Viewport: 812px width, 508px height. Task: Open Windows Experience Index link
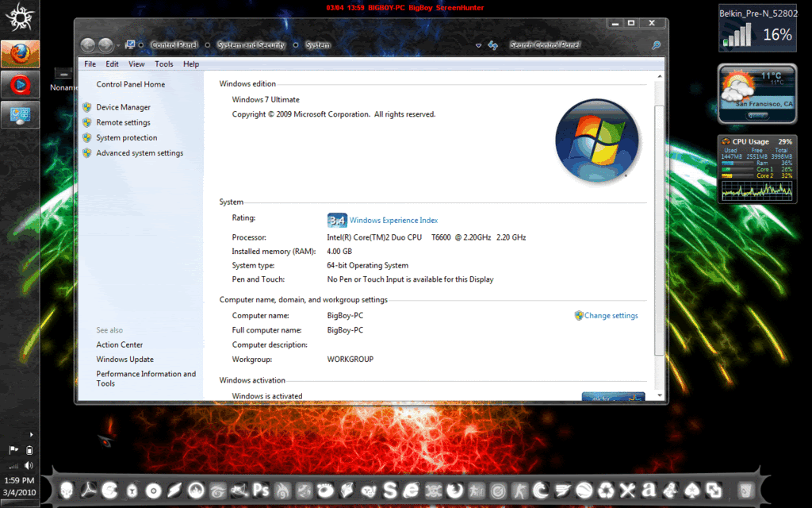(x=393, y=221)
